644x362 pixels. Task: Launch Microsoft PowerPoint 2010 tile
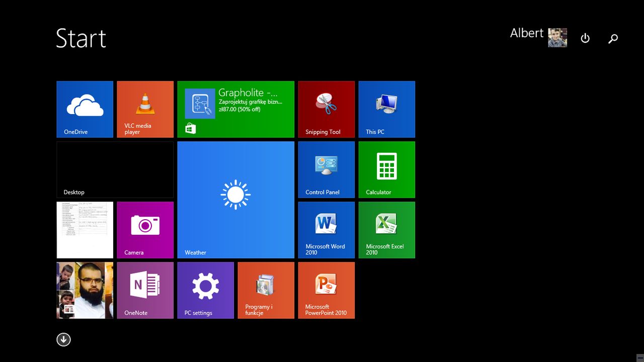point(327,290)
